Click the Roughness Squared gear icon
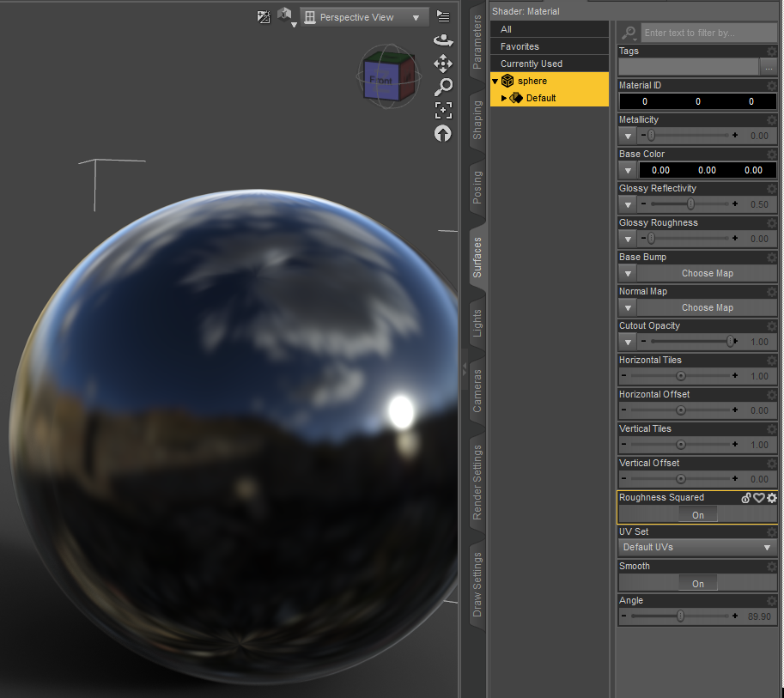784x698 pixels. (772, 497)
